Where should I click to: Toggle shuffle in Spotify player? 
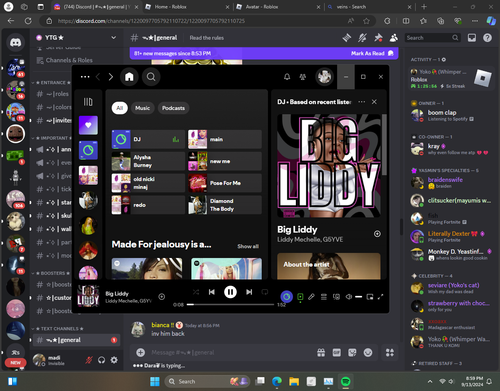pos(196,292)
